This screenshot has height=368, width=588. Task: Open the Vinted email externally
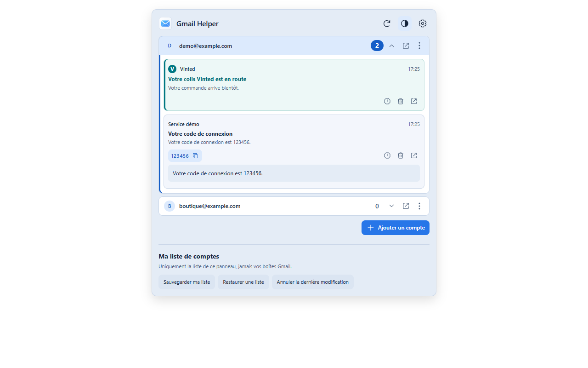tap(414, 101)
